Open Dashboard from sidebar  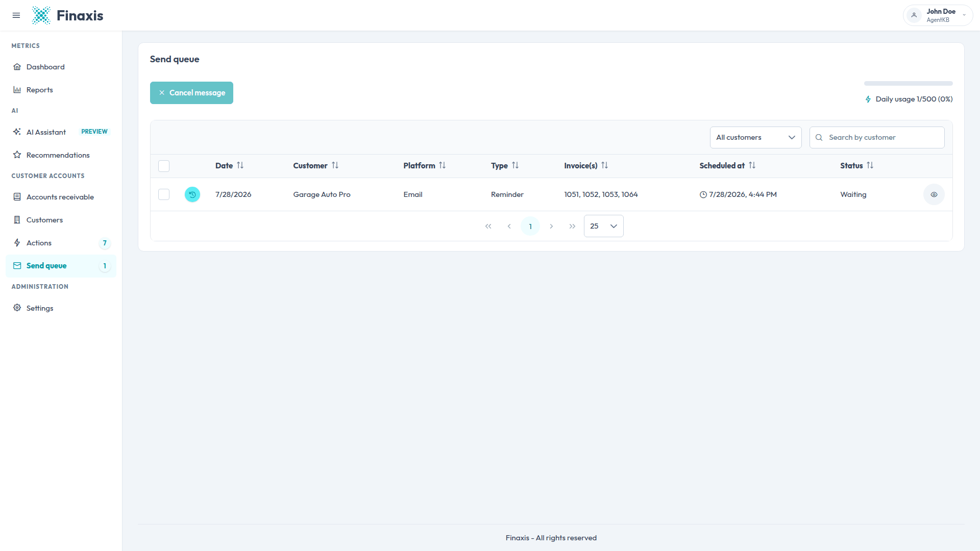tap(61, 67)
